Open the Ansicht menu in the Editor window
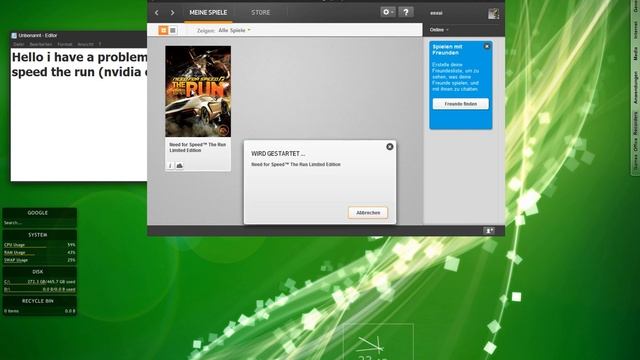This screenshot has width=640, height=360. pyautogui.click(x=85, y=44)
